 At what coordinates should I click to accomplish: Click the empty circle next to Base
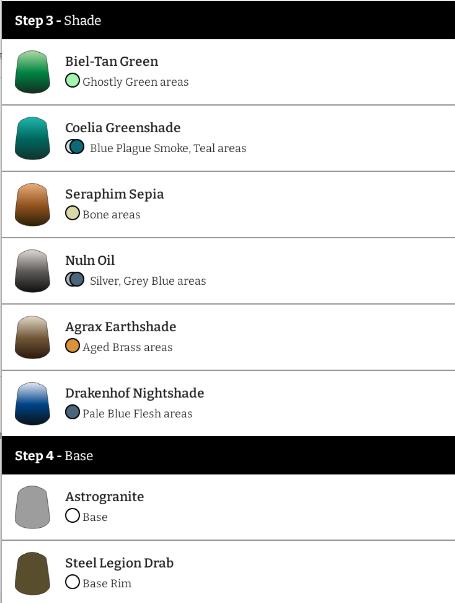pos(72,516)
